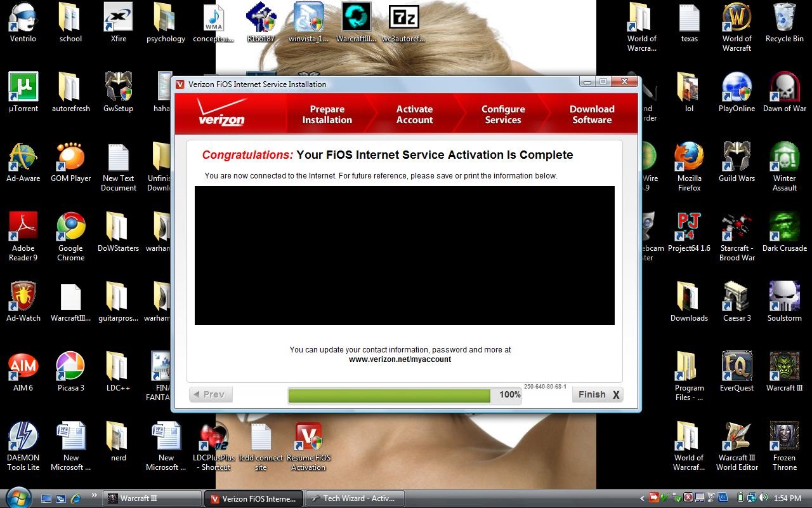The height and width of the screenshot is (508, 812).
Task: Launch World of Warcraft desktop shortcut
Action: 737,27
